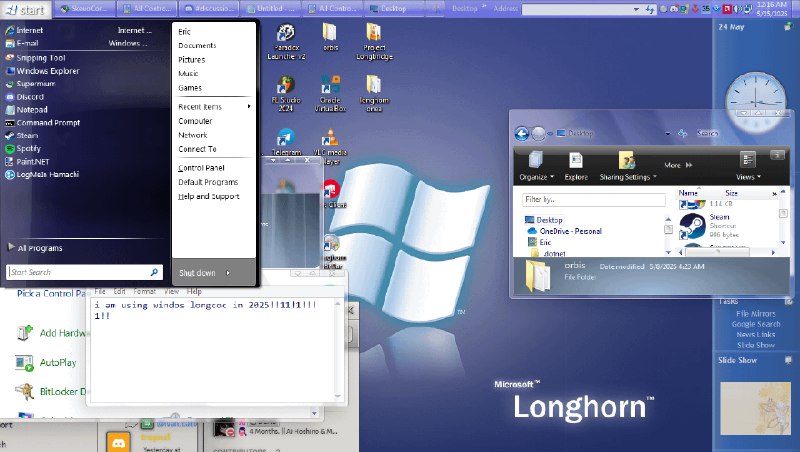Sort by the Size column header
The width and height of the screenshot is (800, 452).
pos(732,193)
